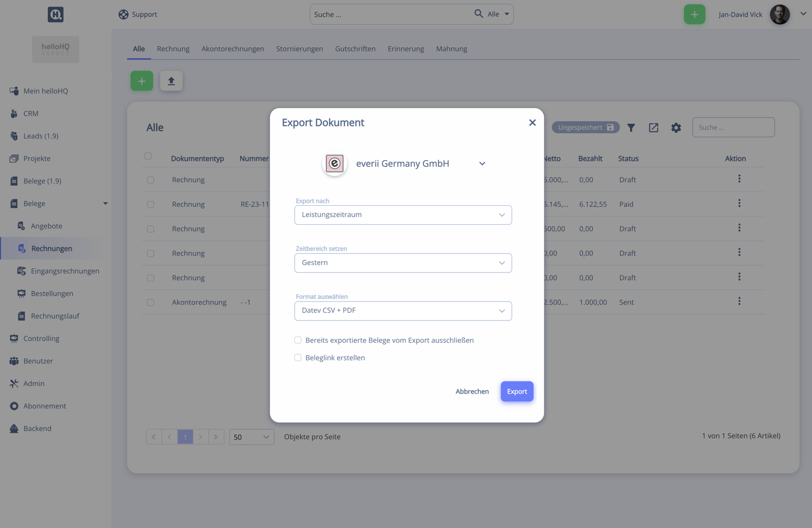Open the Format auswählen dropdown
Screen dimensions: 812x528
pyautogui.click(x=403, y=310)
